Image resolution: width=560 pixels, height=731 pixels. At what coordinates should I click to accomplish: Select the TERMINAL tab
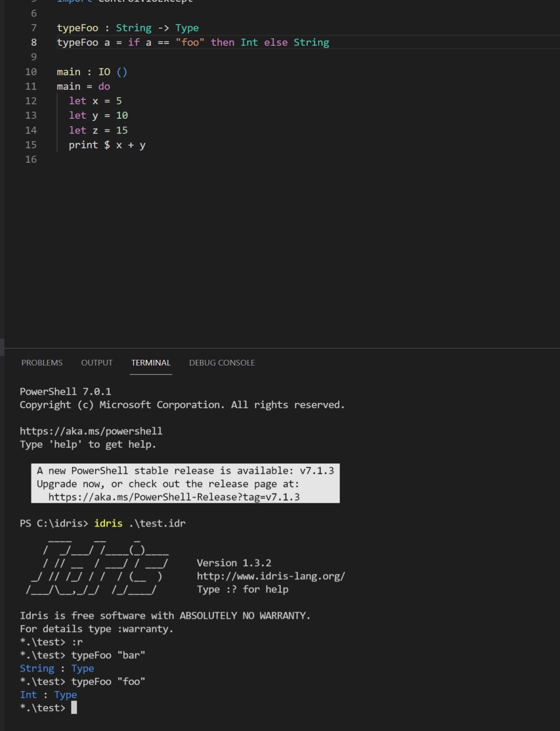[x=151, y=363]
